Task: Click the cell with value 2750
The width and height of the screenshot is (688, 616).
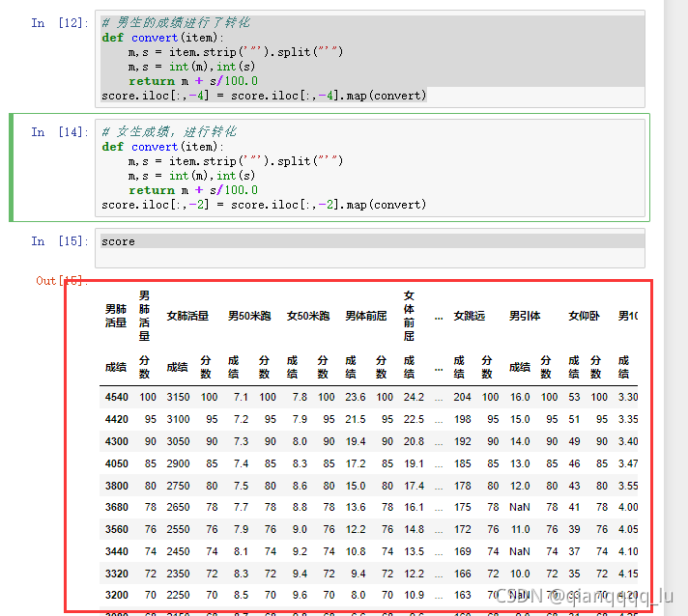Action: (178, 486)
